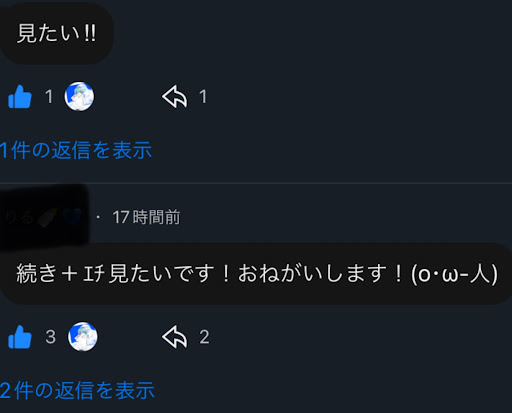Tap the divider line between the comments
512x413 pixels.
(x=256, y=183)
